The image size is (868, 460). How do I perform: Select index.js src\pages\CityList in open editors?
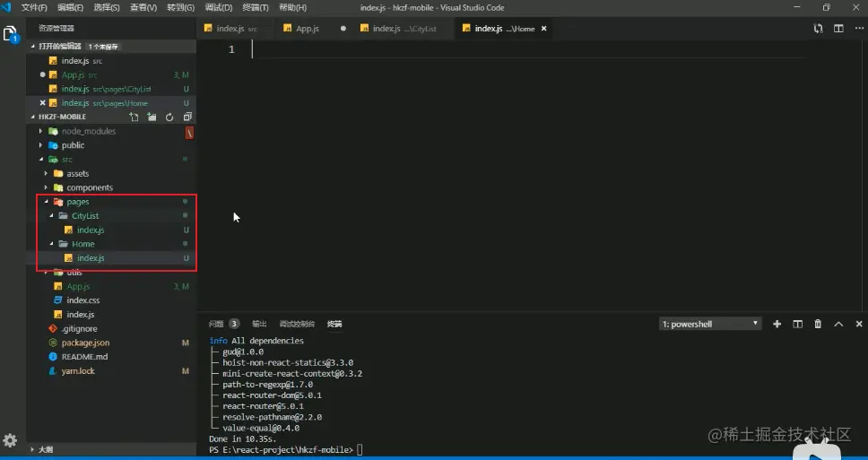tap(110, 89)
